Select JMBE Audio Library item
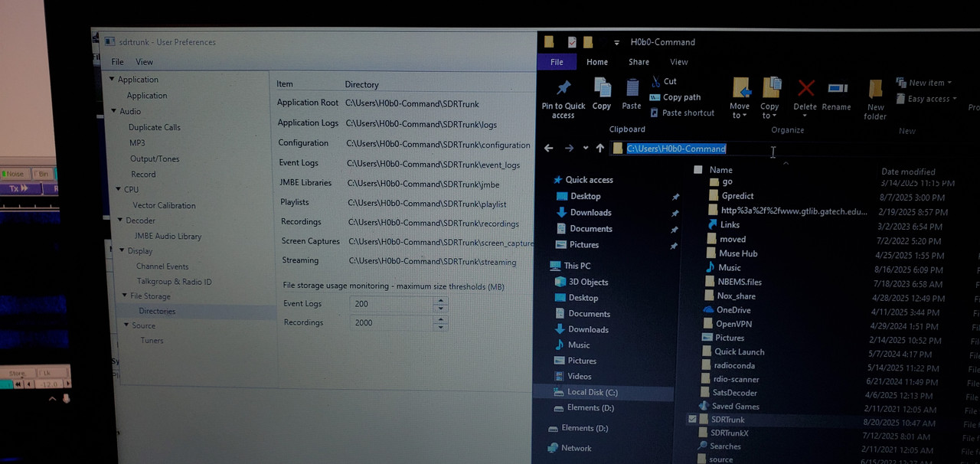980x464 pixels. point(168,236)
